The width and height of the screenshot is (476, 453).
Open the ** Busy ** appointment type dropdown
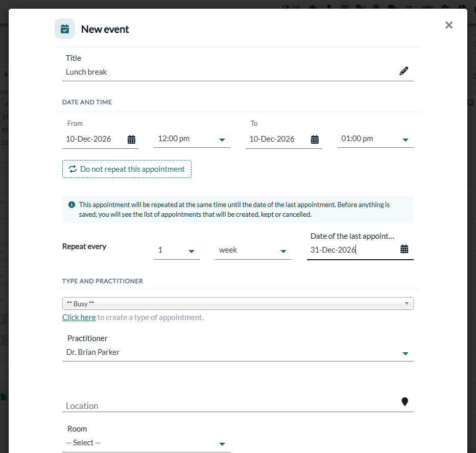pos(237,304)
